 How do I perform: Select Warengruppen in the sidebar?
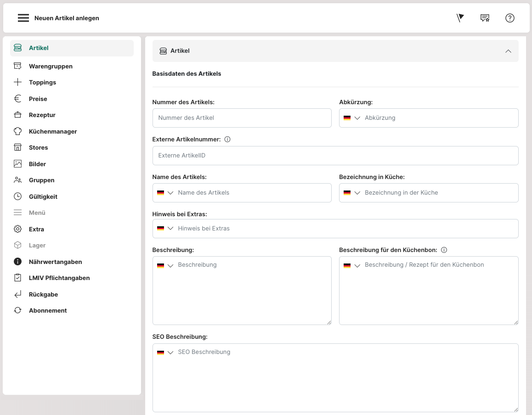point(51,66)
